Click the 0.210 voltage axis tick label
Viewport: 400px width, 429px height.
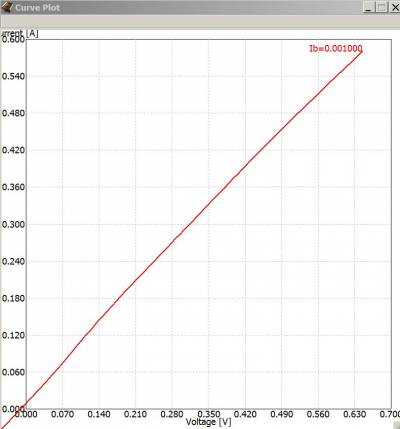point(135,414)
